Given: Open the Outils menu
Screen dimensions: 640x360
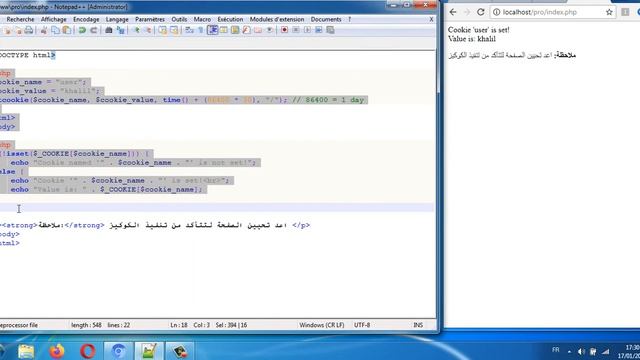Looking at the screenshot, I should [179, 19].
